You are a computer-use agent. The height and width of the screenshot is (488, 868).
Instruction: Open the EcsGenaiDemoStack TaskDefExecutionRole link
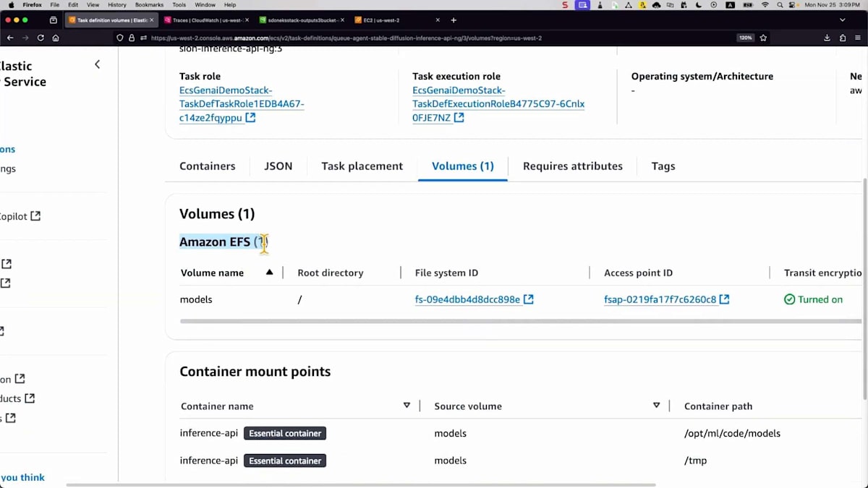[x=498, y=104]
